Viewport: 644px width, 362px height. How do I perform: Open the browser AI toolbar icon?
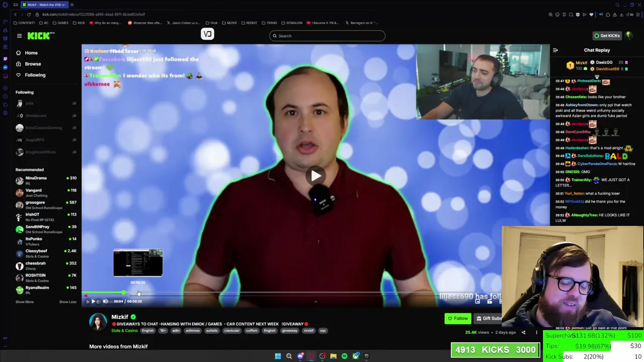pyautogui.click(x=631, y=15)
